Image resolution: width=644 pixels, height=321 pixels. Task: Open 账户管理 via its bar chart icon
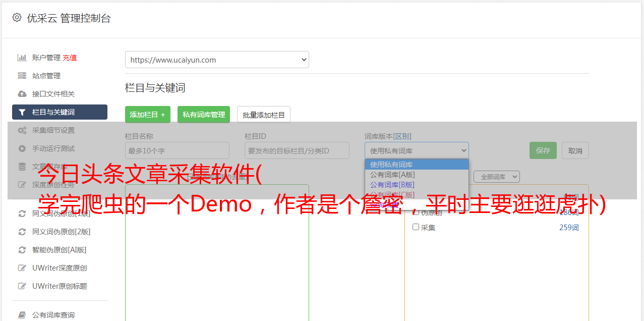point(22,58)
